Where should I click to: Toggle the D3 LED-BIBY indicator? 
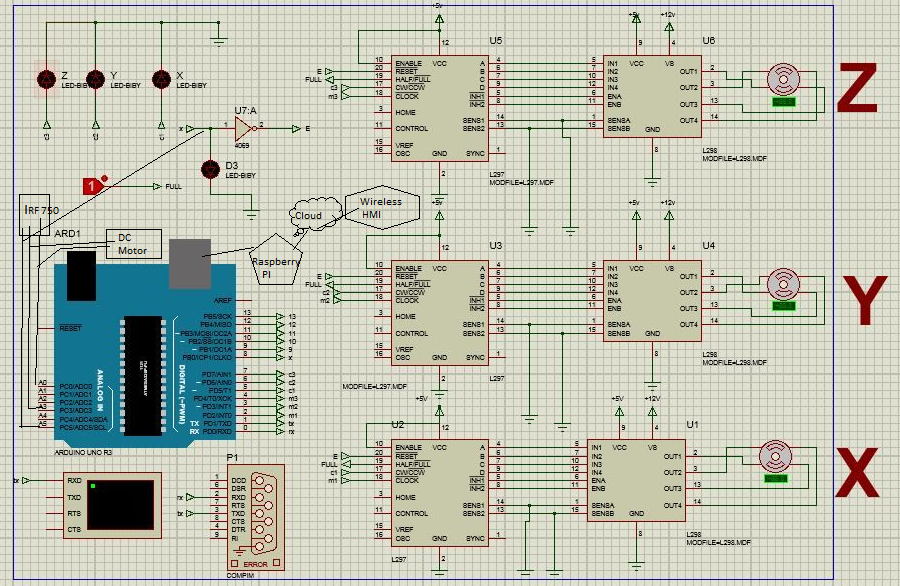pyautogui.click(x=210, y=170)
